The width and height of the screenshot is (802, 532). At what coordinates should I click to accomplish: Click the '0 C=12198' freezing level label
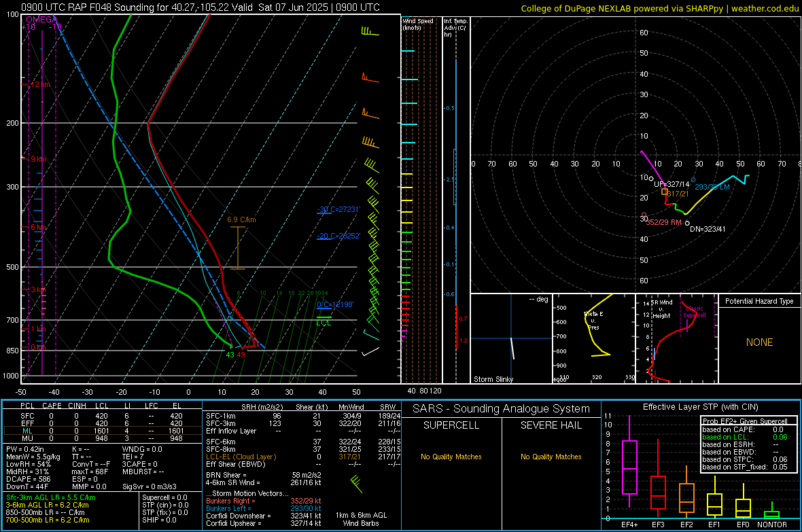pos(335,304)
